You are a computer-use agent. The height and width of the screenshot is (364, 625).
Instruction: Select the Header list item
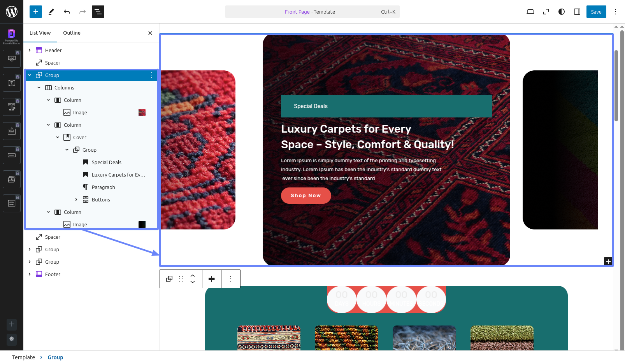[x=91, y=50]
